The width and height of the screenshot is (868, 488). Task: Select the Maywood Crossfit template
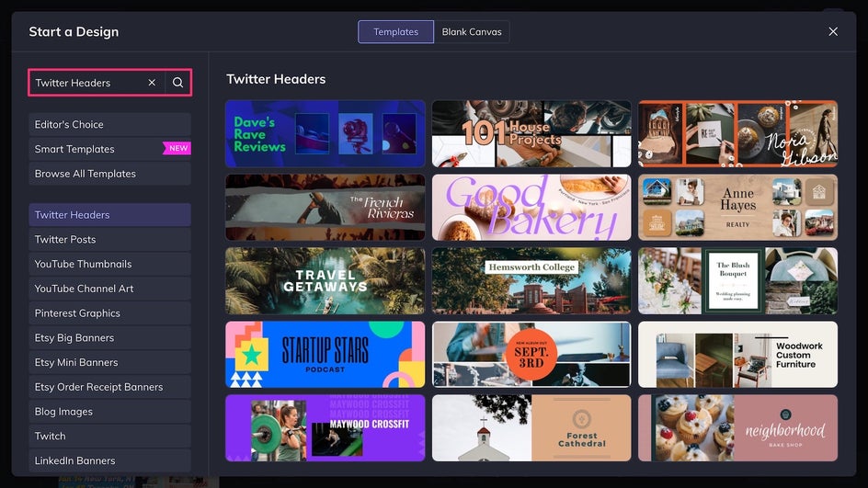coord(325,428)
